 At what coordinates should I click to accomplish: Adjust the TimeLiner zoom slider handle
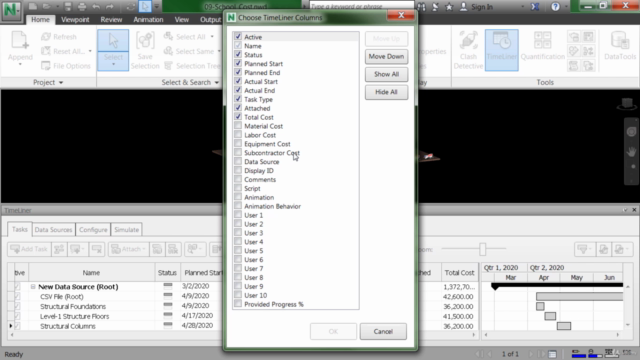tap(482, 249)
